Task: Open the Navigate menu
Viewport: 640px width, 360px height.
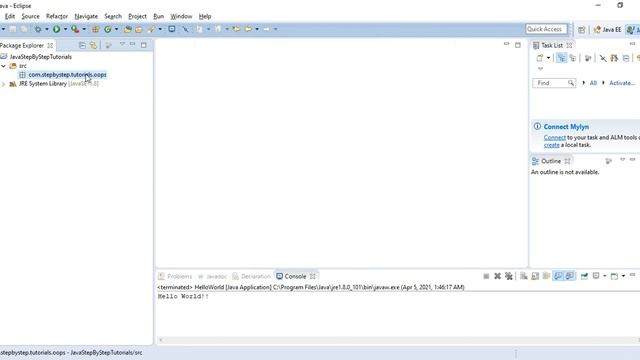Action: 86,16
